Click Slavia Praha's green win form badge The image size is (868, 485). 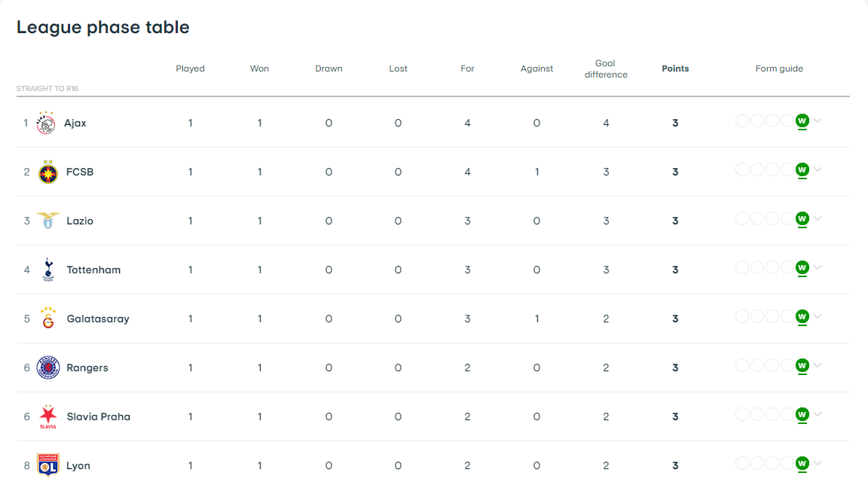802,414
